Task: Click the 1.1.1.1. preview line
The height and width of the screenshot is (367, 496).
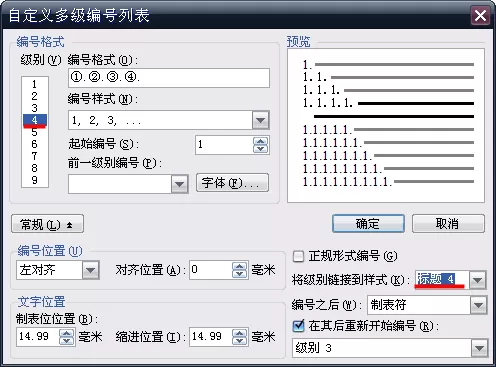Action: pos(388,103)
